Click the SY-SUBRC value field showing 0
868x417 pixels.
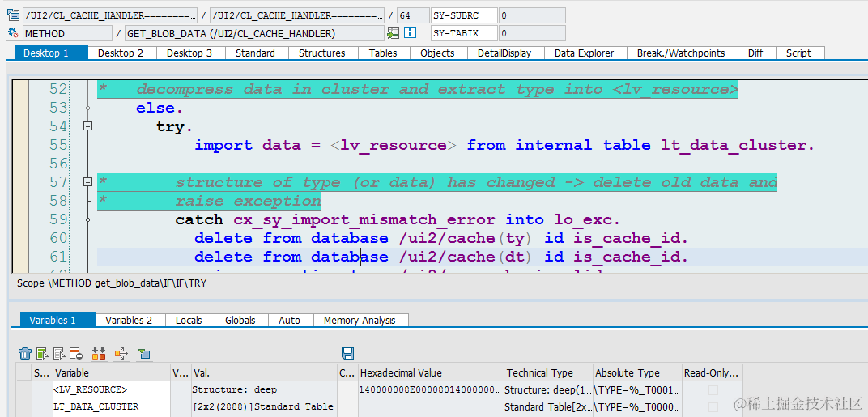pyautogui.click(x=532, y=15)
